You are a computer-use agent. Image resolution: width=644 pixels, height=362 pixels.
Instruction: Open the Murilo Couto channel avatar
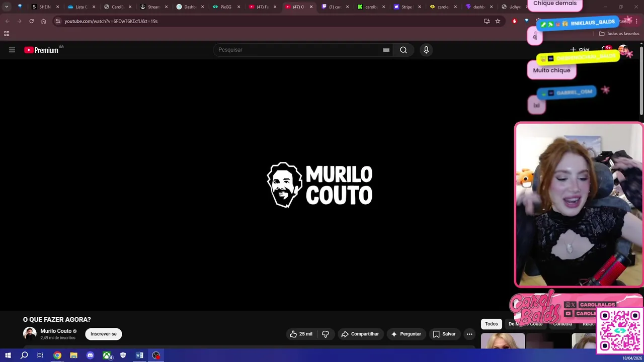[30, 334]
